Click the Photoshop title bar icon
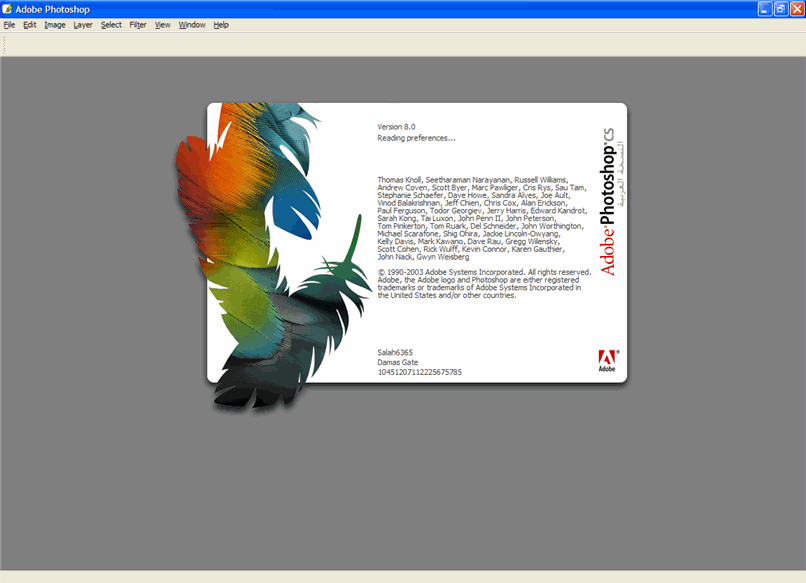806x583 pixels. (x=7, y=9)
